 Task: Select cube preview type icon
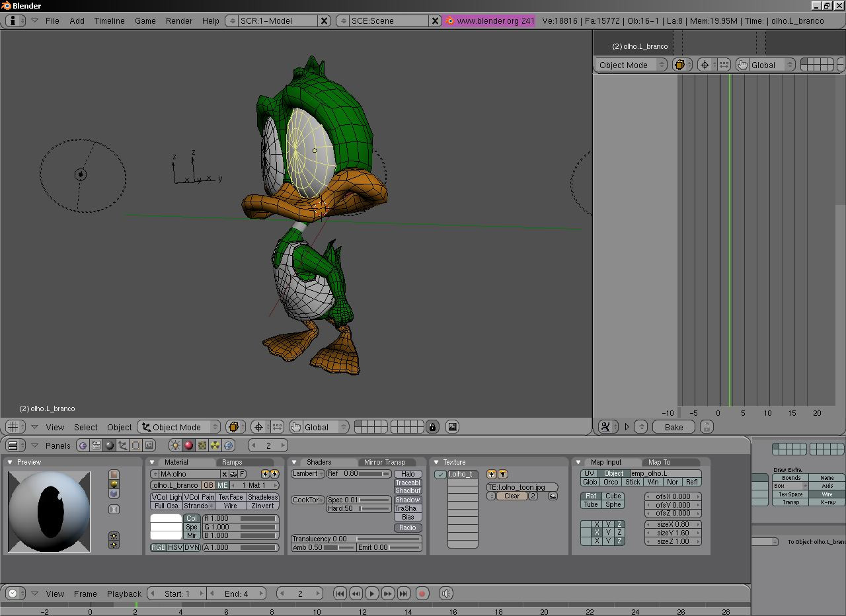point(114,494)
